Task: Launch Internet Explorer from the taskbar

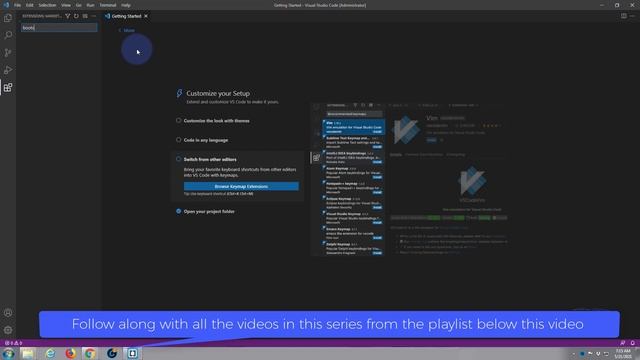Action: coord(50,353)
